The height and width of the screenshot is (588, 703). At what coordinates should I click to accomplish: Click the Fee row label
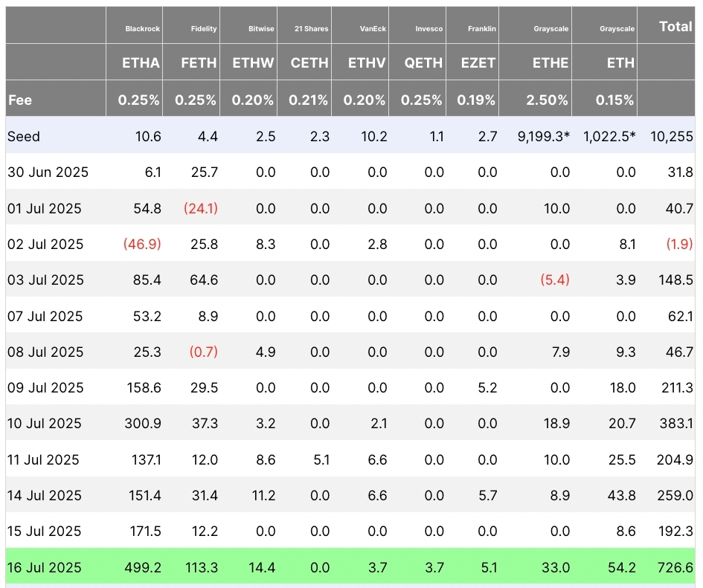pyautogui.click(x=20, y=100)
